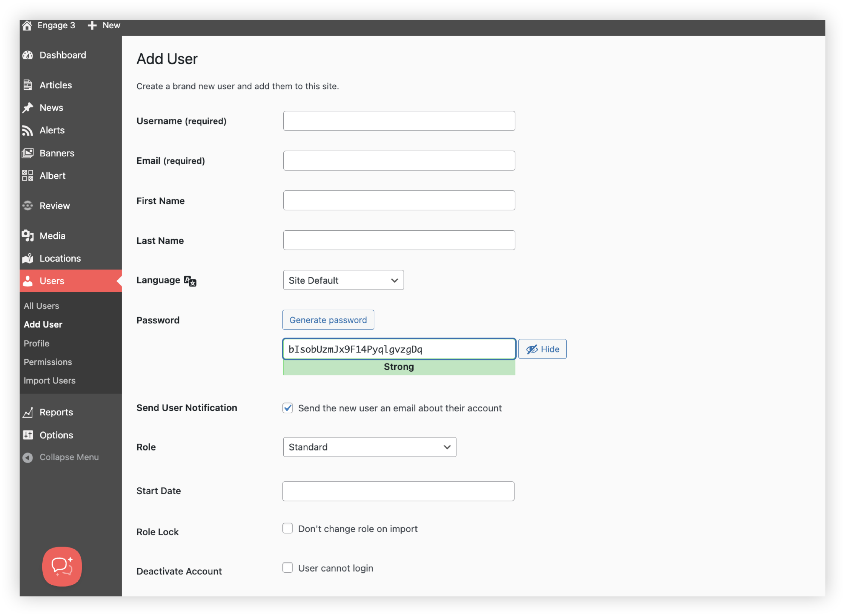Expand the Role dropdown set to Standard
Image resolution: width=845 pixels, height=616 pixels.
click(x=369, y=447)
